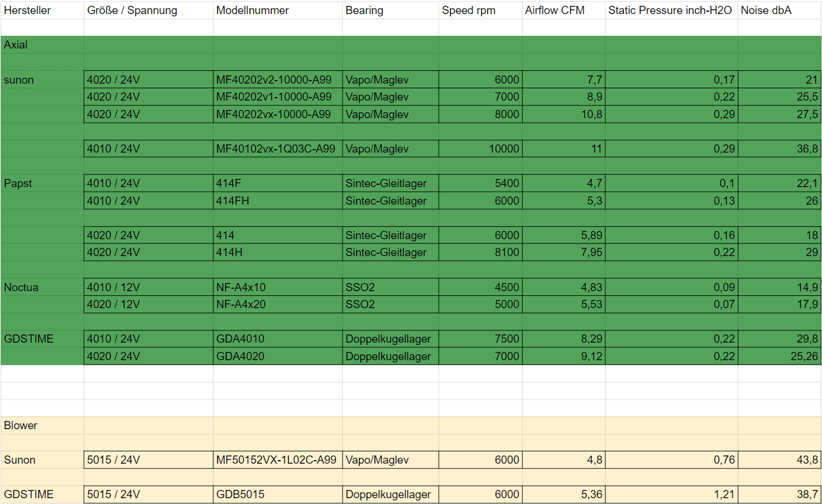Select static pressure cell 0,17

pos(672,80)
